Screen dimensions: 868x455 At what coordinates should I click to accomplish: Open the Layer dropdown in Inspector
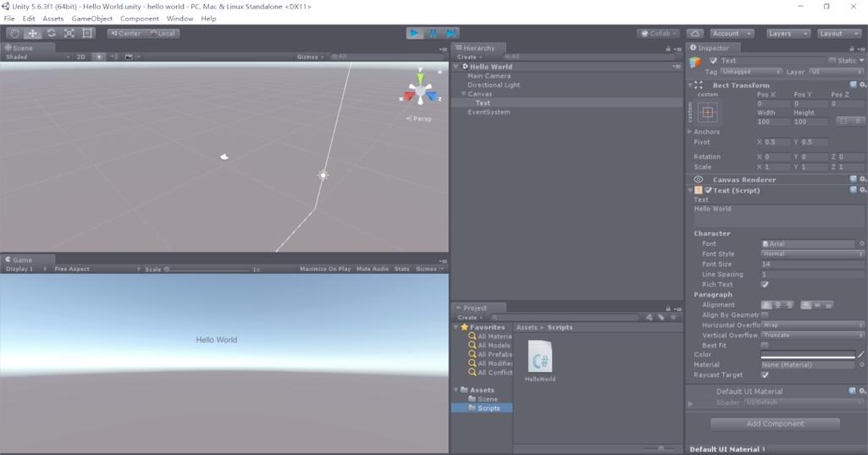click(836, 72)
